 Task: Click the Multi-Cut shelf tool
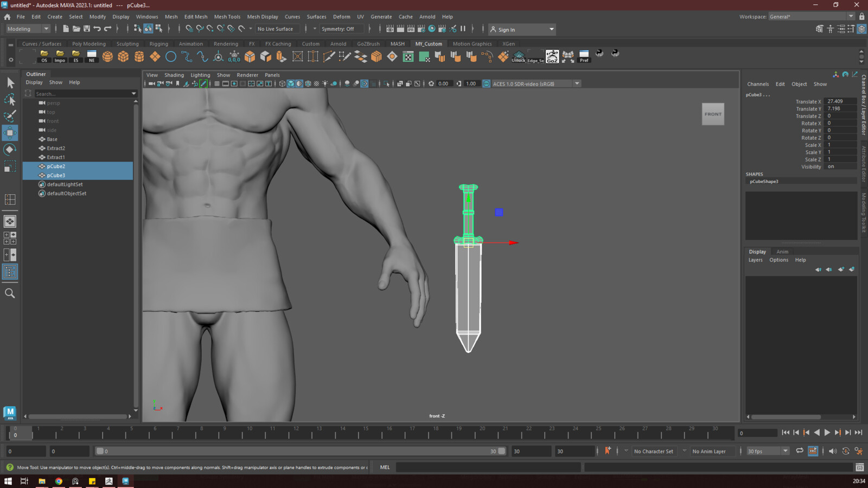329,56
